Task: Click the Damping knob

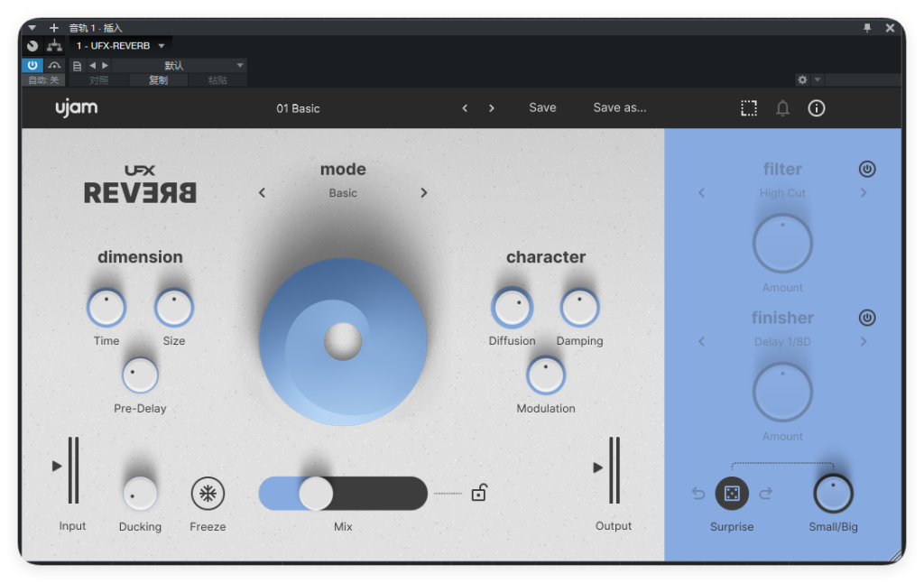Action: 580,307
